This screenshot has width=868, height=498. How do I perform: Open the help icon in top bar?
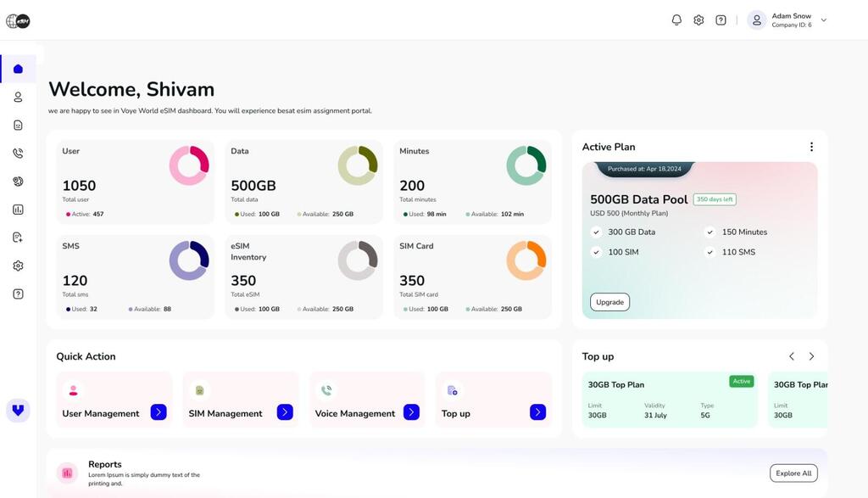(721, 20)
